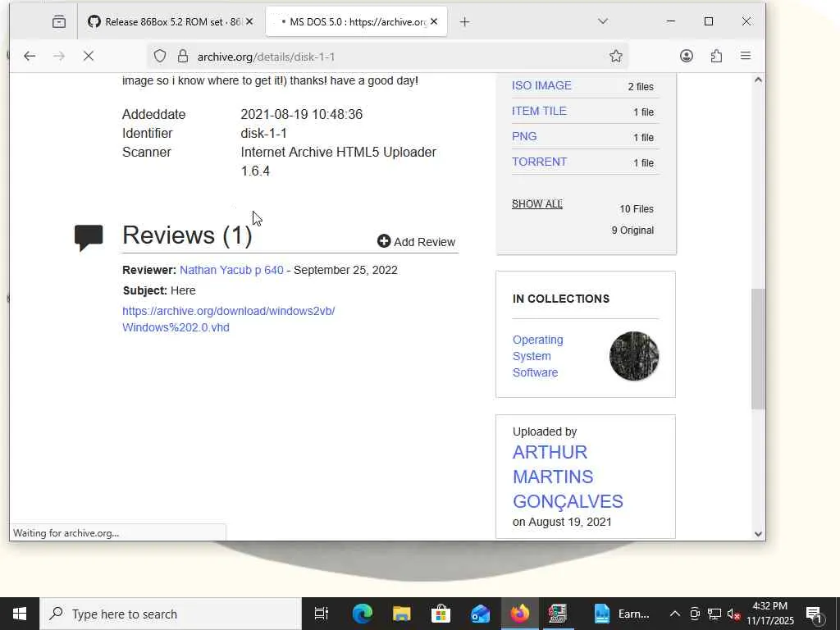Click the page scroll down arrow
Viewport: 840px width, 630px height.
pos(758,533)
